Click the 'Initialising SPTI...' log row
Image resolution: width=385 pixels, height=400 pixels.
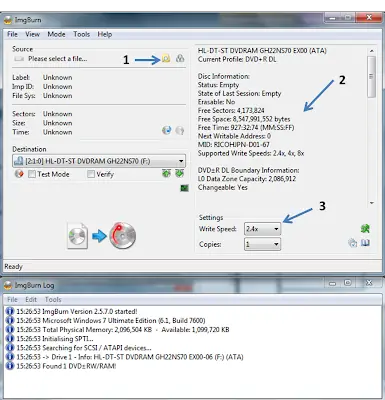pos(55,339)
